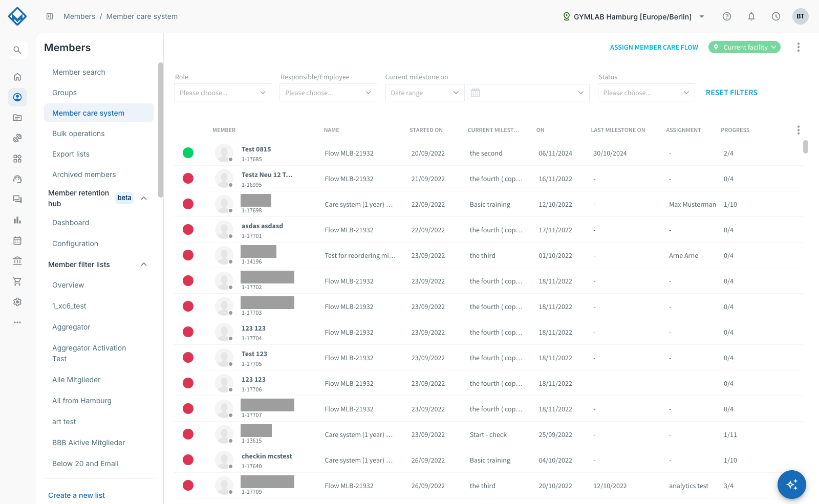This screenshot has height=504, width=819.
Task: Expand the Current facility dropdown
Action: pyautogui.click(x=744, y=47)
